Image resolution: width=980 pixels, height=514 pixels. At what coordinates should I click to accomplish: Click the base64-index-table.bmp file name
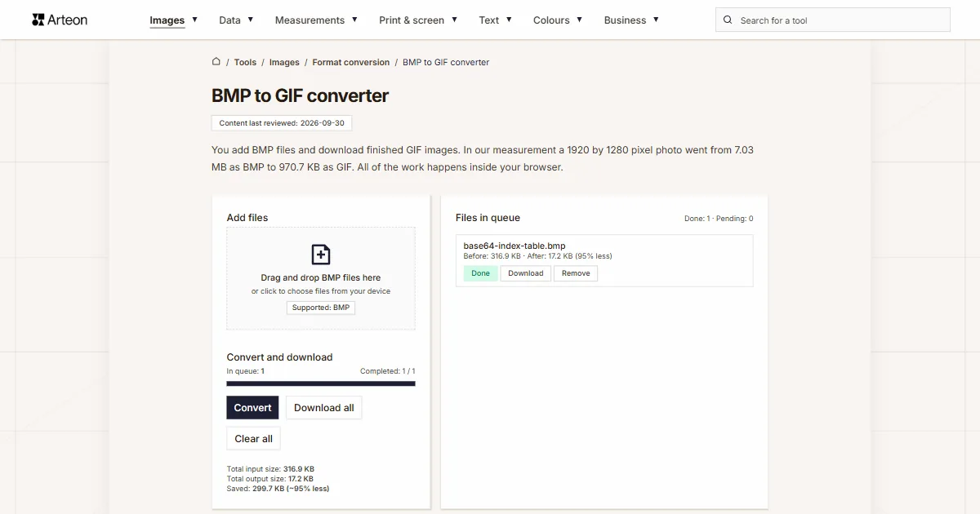[x=514, y=246]
